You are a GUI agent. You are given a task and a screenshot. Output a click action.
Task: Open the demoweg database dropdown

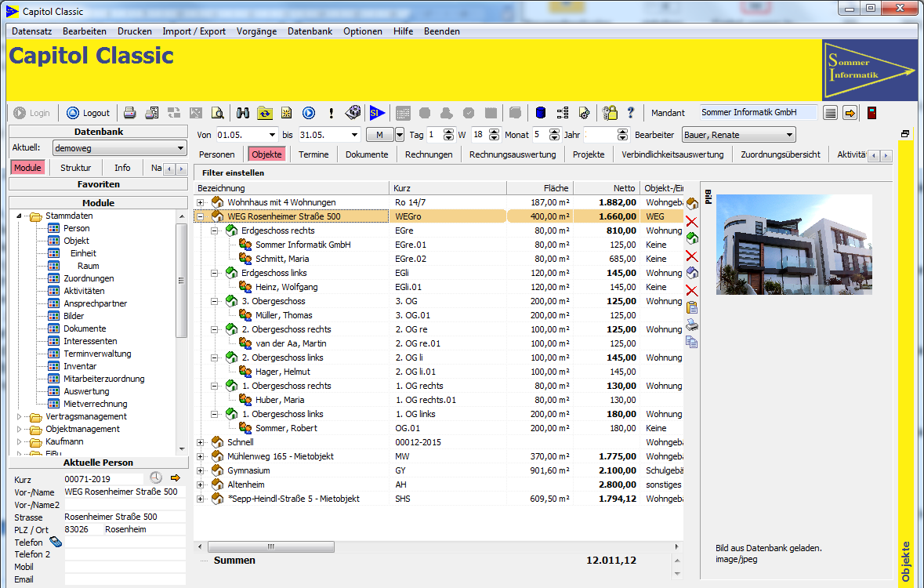[x=179, y=147]
